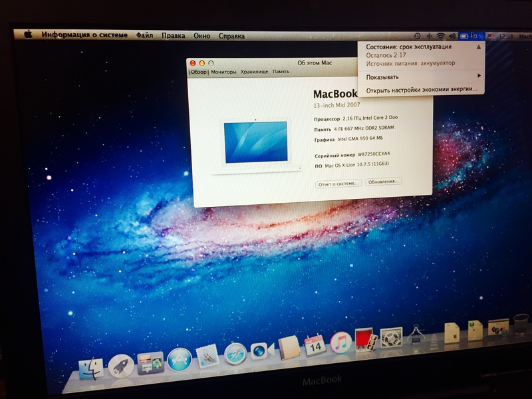Click the Отчет о системе button
Screen dimensions: 532x399
coord(338,184)
